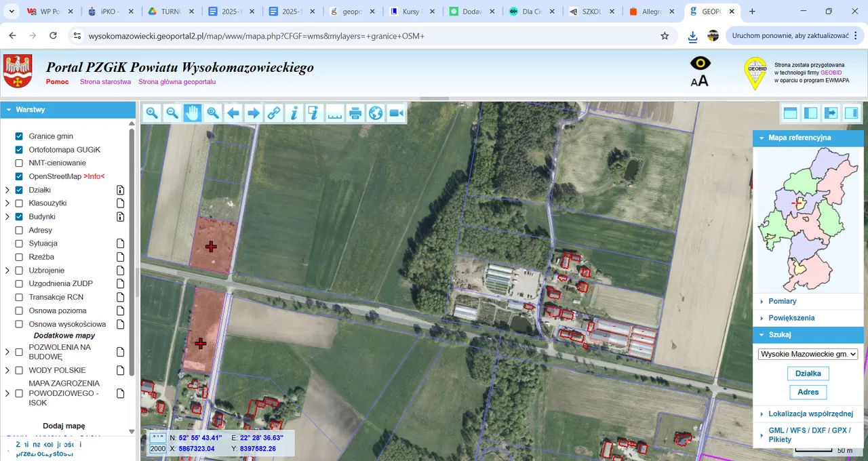This screenshot has width=868, height=461.
Task: Expand the Działki layer tree
Action: (x=7, y=191)
